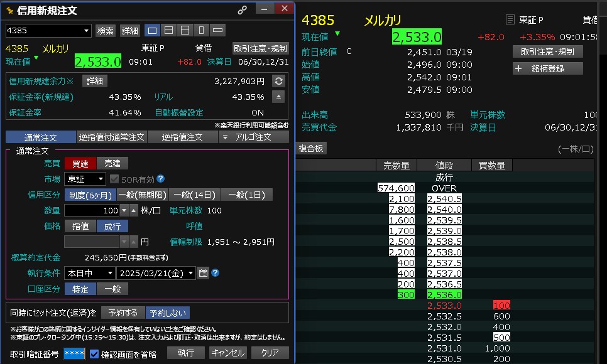607x364 pixels.
Task: Select 一般(無期限) credit type
Action: tap(143, 195)
